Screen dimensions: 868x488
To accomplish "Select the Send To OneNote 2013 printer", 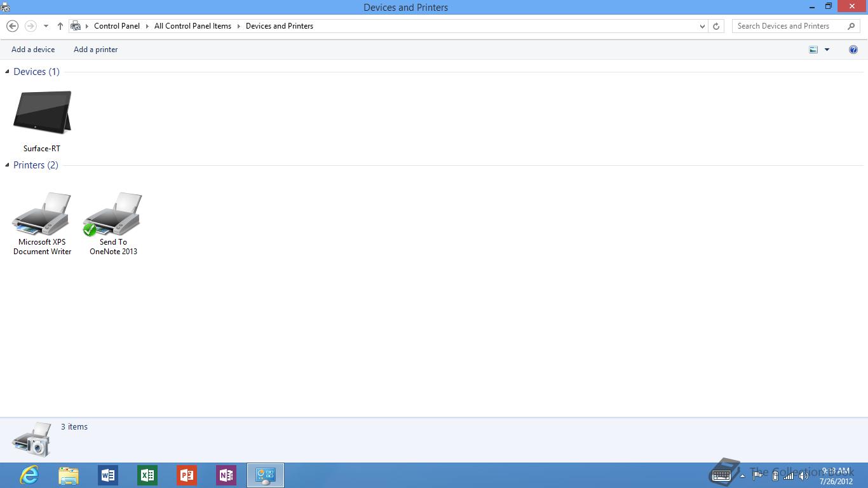I will click(113, 214).
